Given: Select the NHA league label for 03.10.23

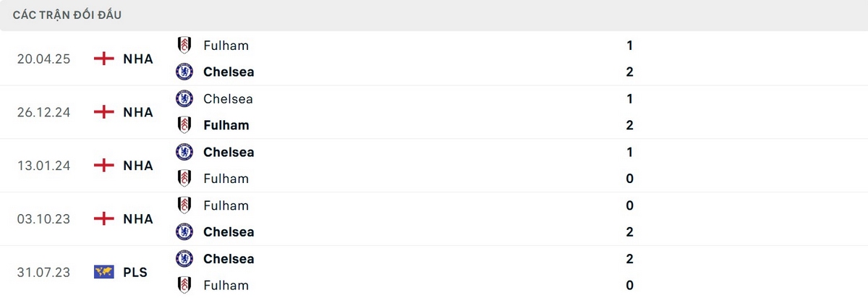Looking at the screenshot, I should coord(138,218).
